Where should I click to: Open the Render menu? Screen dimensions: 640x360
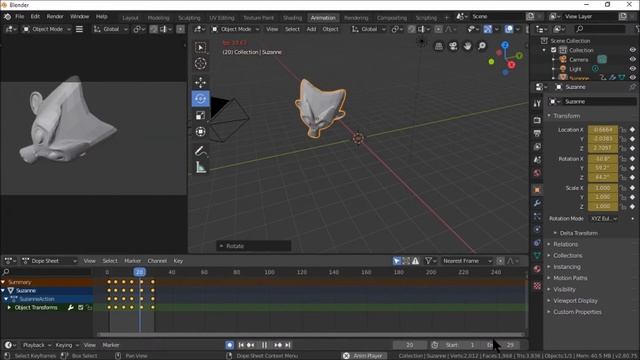click(55, 17)
